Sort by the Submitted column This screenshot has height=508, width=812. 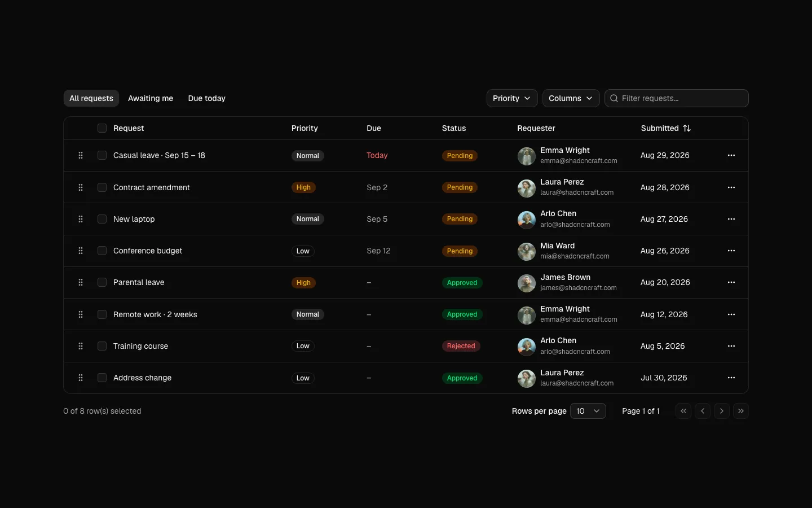[x=666, y=128]
